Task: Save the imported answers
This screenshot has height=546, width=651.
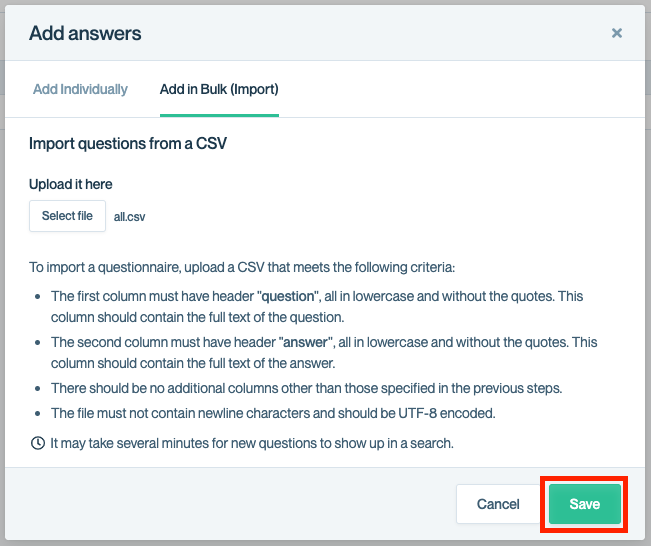Action: (585, 504)
